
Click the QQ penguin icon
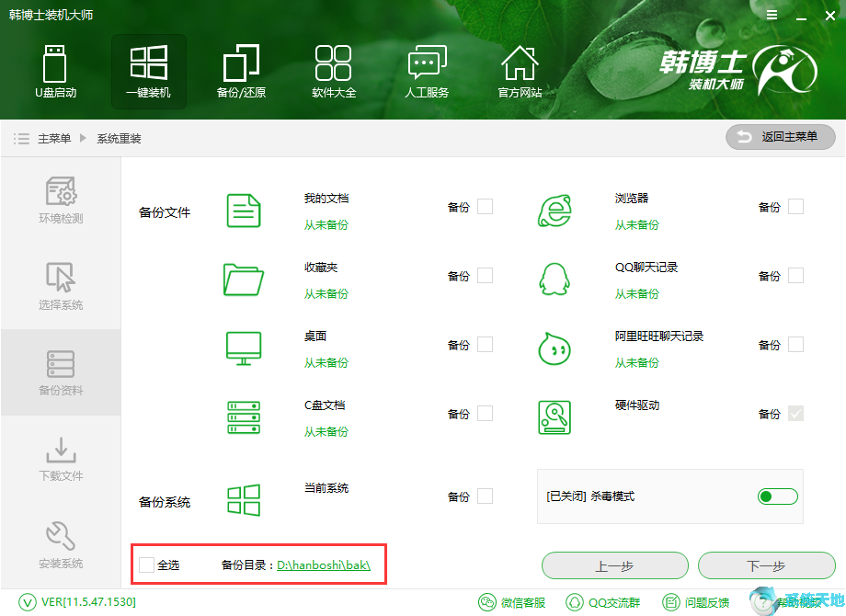coord(554,279)
